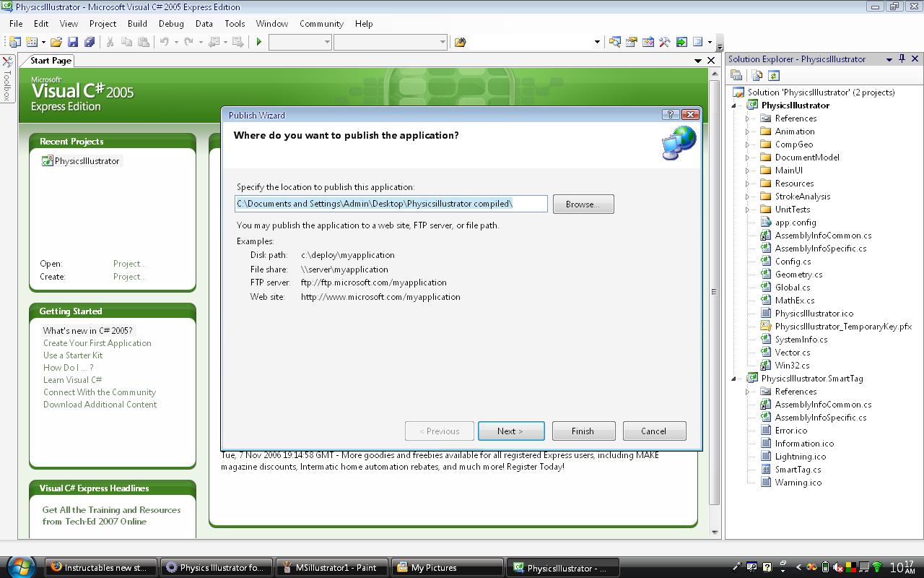
Task: Click Solution Explorer's Refresh icon
Action: click(x=774, y=75)
